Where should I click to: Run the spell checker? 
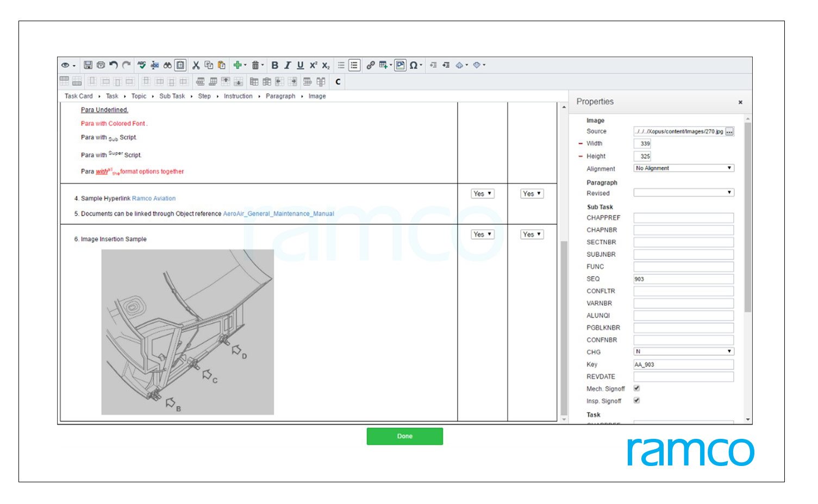[x=142, y=65]
